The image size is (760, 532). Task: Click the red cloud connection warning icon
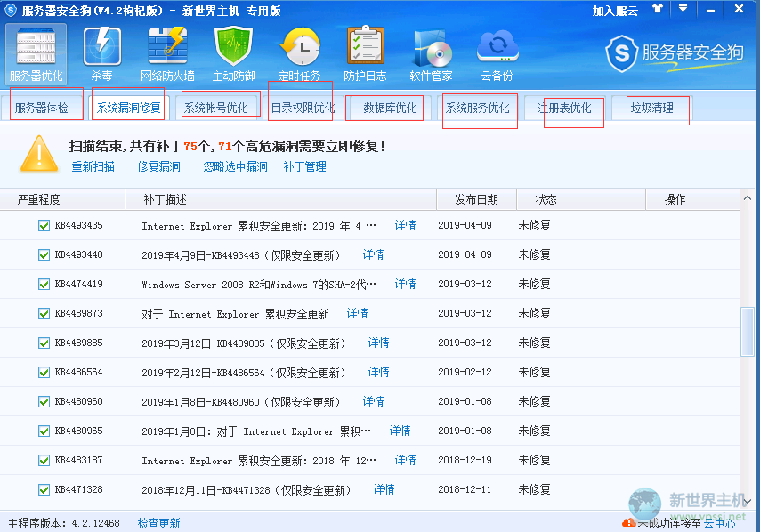628,523
